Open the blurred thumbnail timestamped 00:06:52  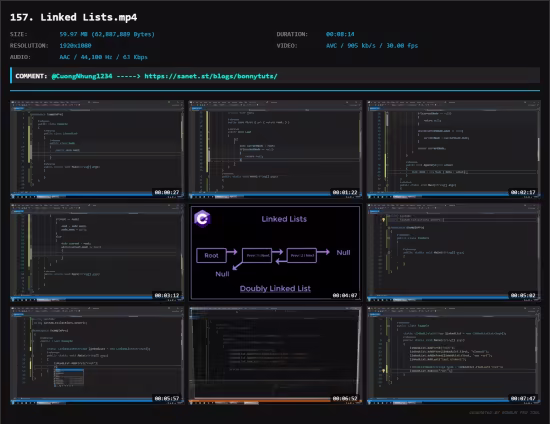coord(275,355)
